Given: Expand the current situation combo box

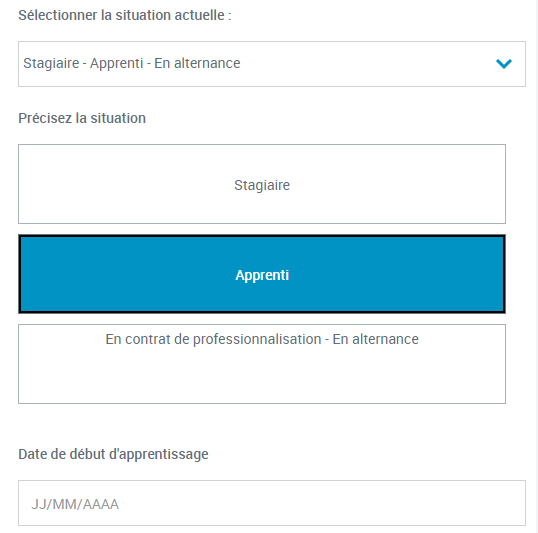Looking at the screenshot, I should coord(272,64).
